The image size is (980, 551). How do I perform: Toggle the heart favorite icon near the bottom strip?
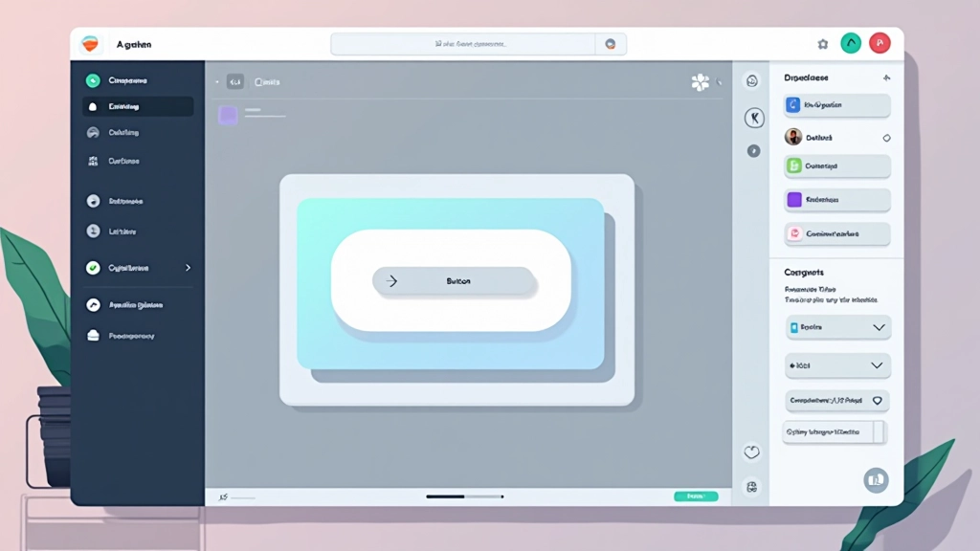click(752, 452)
